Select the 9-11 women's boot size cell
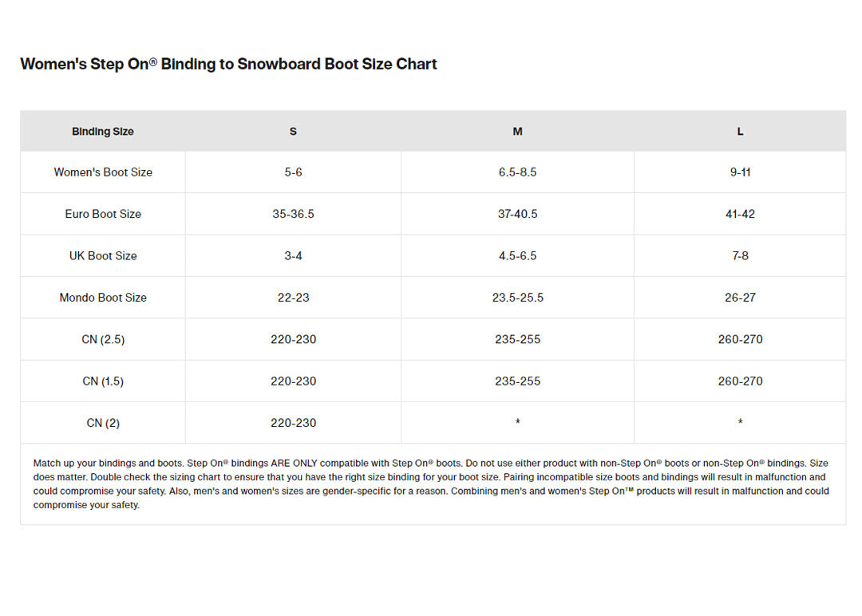Image resolution: width=862 pixels, height=616 pixels. click(x=740, y=172)
